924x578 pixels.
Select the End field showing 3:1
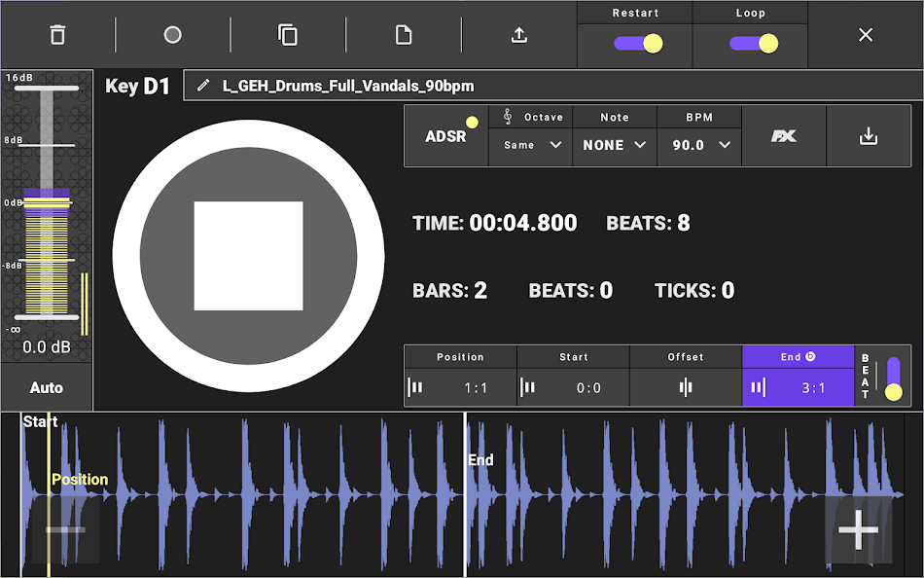coord(798,387)
